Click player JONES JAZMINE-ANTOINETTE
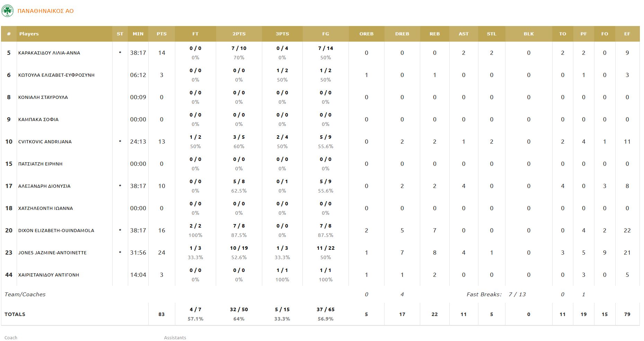The image size is (644, 341). [52, 253]
